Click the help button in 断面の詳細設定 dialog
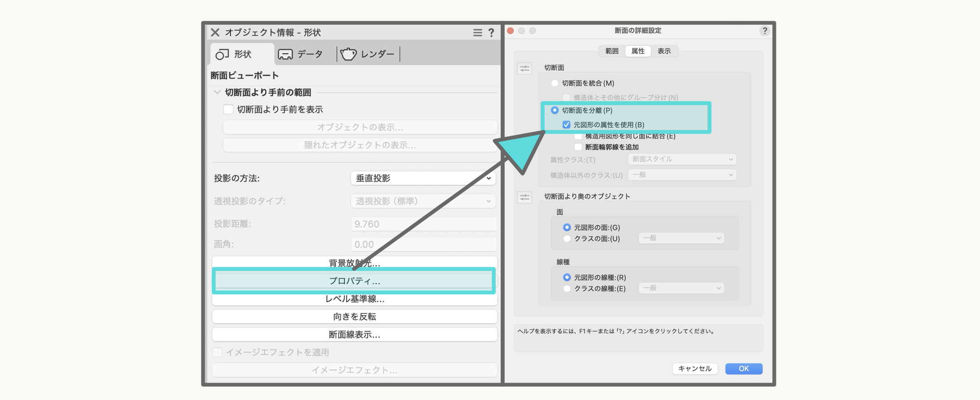 click(x=764, y=31)
